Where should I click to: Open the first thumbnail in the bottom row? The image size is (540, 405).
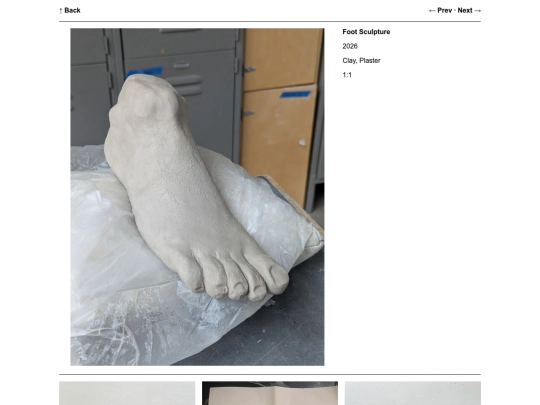(x=127, y=393)
